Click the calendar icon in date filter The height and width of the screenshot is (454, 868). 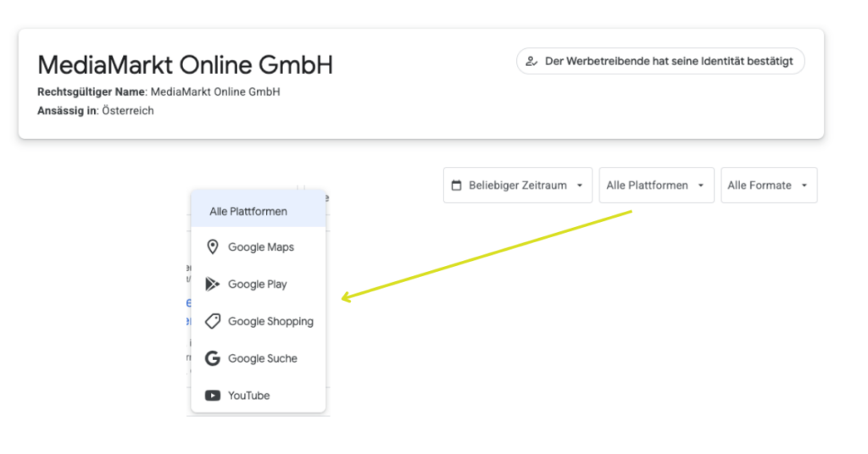coord(456,185)
